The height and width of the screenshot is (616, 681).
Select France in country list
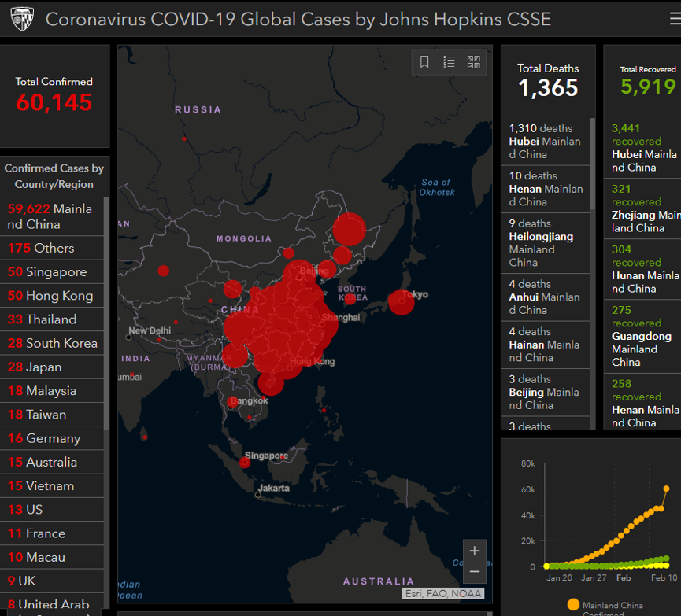52,533
